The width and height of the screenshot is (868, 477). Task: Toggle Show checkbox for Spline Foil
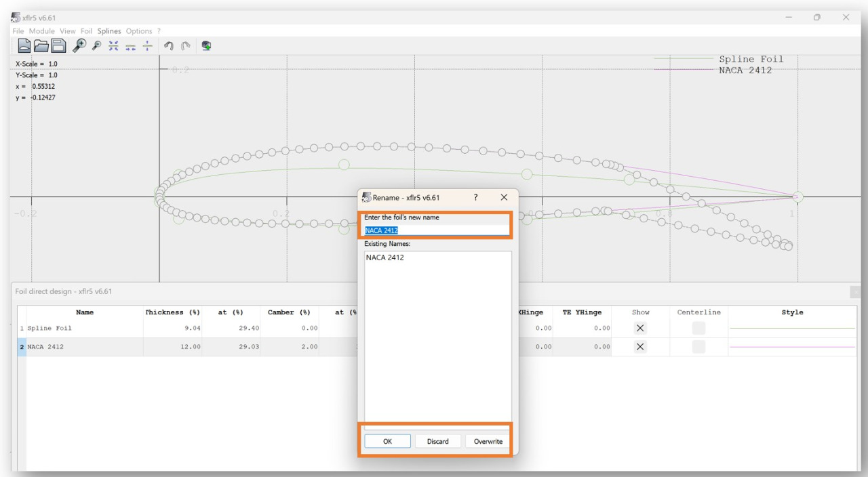coord(640,328)
